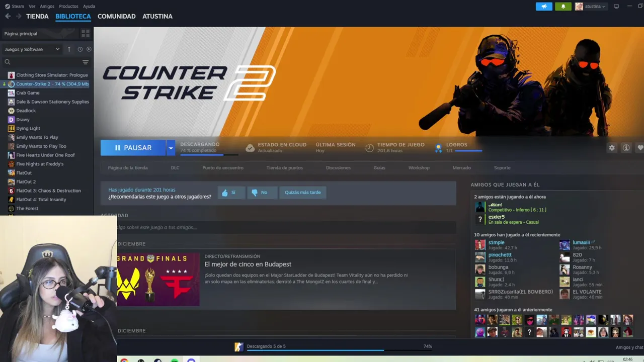Open Tienda de puntos
The height and width of the screenshot is (362, 644).
pyautogui.click(x=285, y=167)
